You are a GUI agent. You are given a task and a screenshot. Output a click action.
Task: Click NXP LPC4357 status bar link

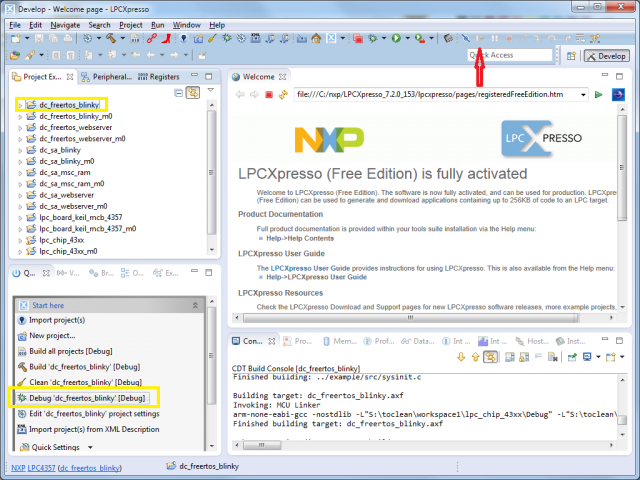click(x=33, y=468)
